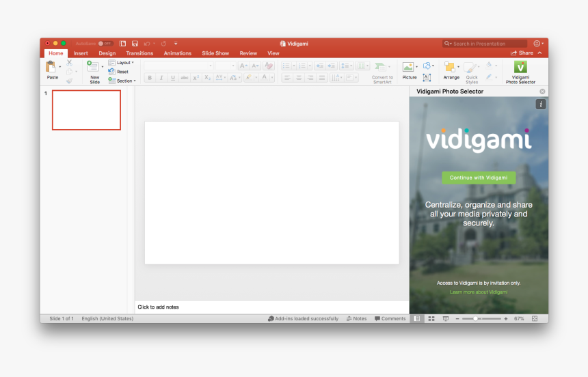Viewport: 588px width, 377px height.
Task: Click in Search in Presentation field
Action: pos(485,44)
